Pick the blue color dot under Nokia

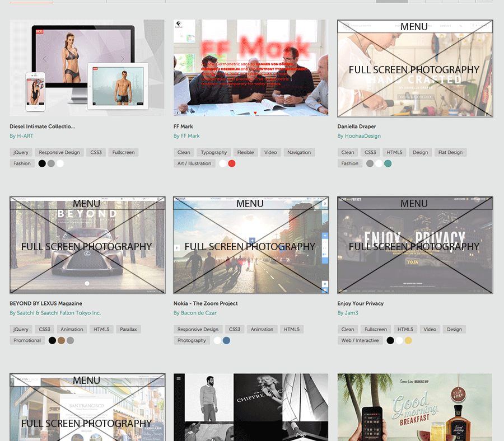coord(226,340)
